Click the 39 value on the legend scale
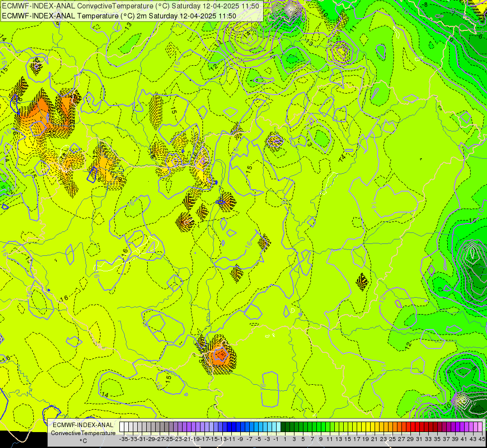The image size is (487, 448). (x=455, y=440)
